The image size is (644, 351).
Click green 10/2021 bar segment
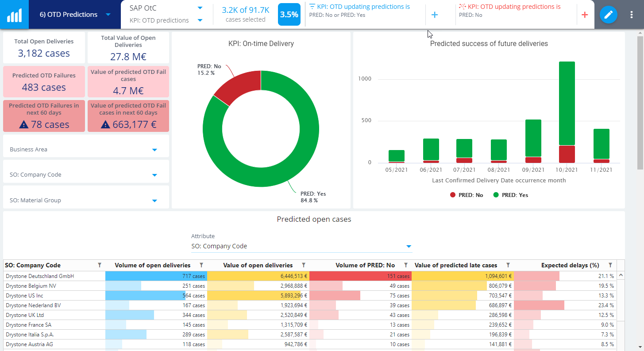(x=567, y=103)
